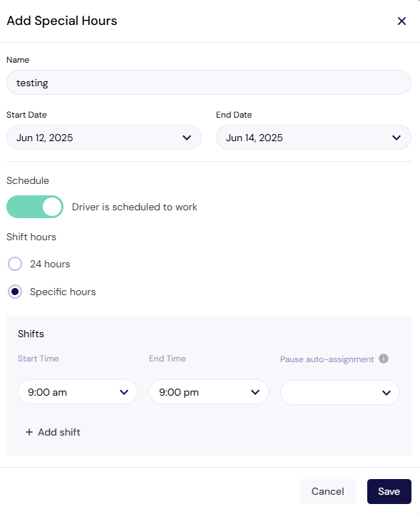This screenshot has height=514, width=420.
Task: Click the End Time chevron arrow
Action: point(255,392)
